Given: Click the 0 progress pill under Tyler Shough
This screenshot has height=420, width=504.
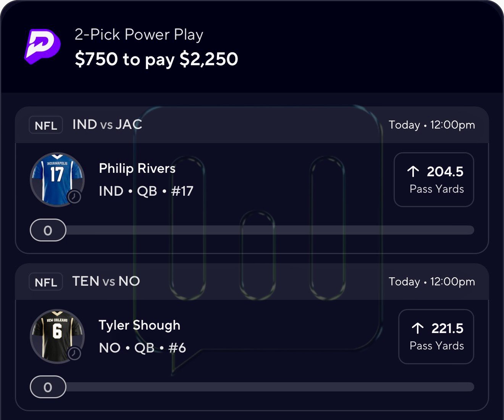Looking at the screenshot, I should click(48, 387).
